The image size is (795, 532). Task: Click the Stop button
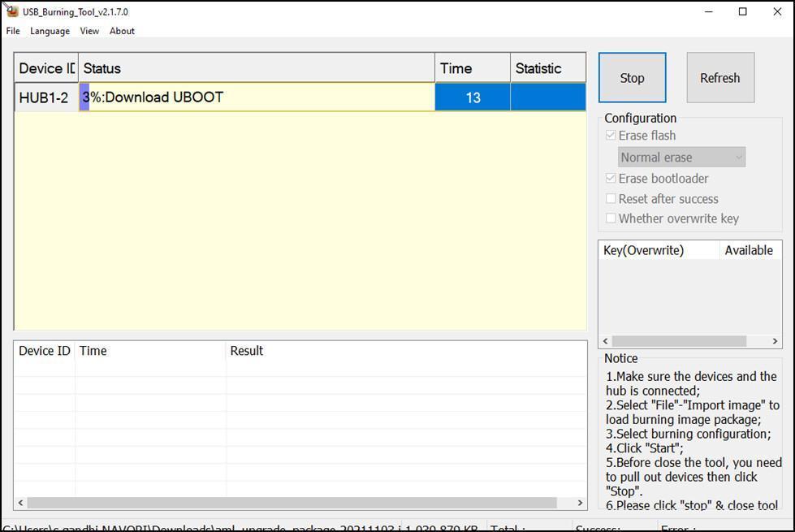[633, 78]
